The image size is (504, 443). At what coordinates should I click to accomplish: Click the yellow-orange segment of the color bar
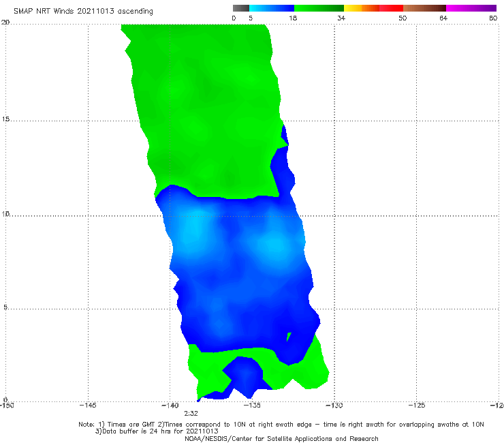pos(362,8)
